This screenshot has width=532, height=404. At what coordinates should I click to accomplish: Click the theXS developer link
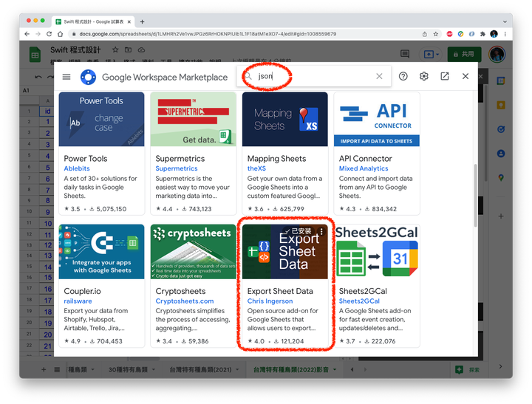click(256, 168)
